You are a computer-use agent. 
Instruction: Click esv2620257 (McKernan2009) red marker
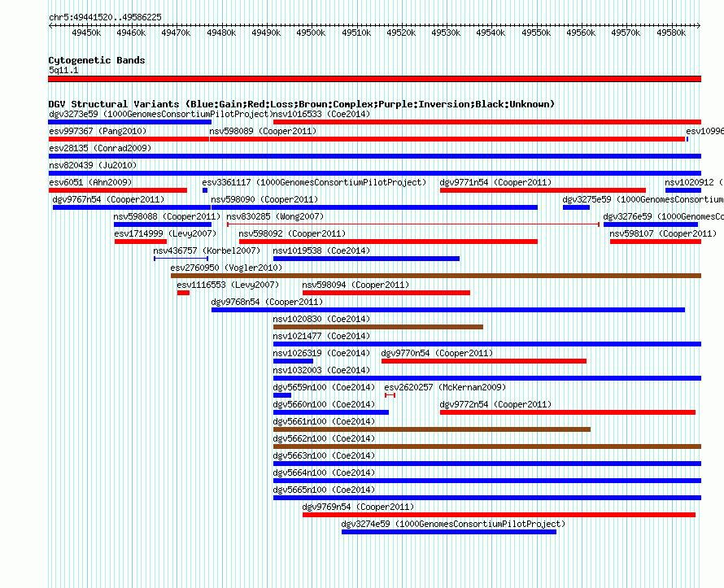tap(390, 395)
